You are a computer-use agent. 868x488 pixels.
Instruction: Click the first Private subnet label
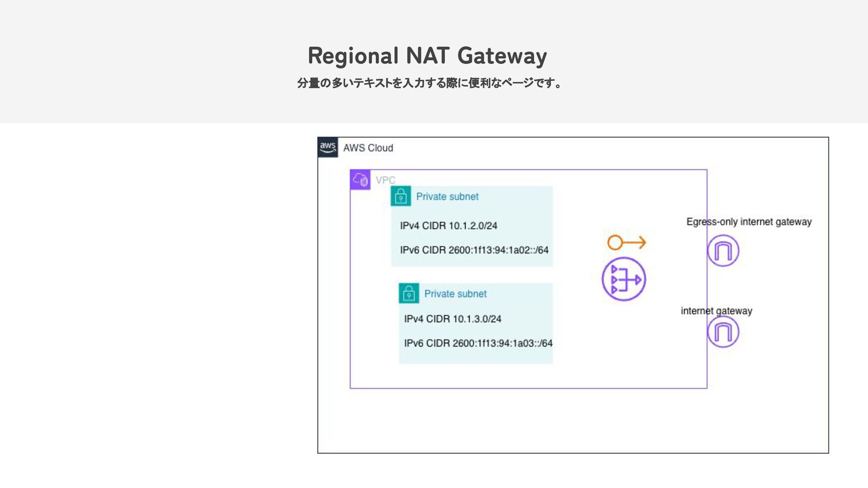(x=447, y=197)
